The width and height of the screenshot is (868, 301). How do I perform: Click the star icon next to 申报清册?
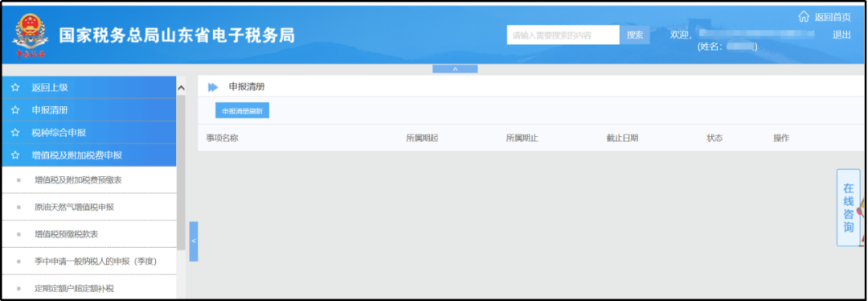click(15, 110)
